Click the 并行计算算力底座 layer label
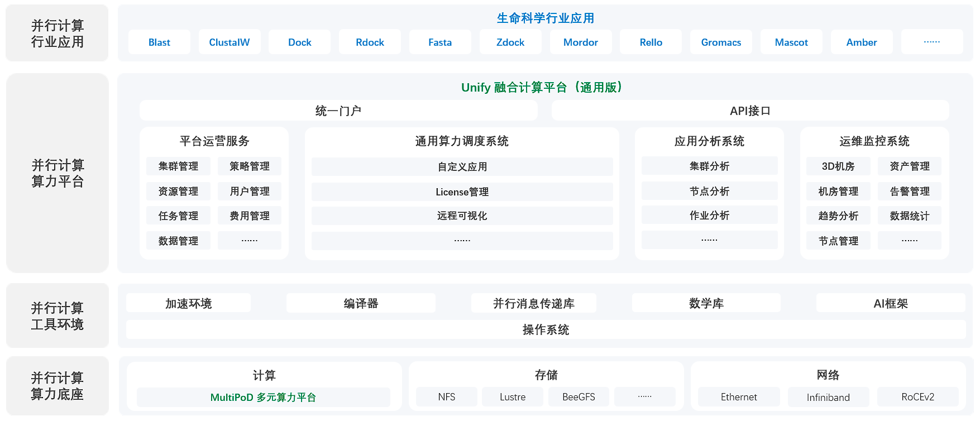The width and height of the screenshot is (980, 421). pyautogui.click(x=58, y=386)
